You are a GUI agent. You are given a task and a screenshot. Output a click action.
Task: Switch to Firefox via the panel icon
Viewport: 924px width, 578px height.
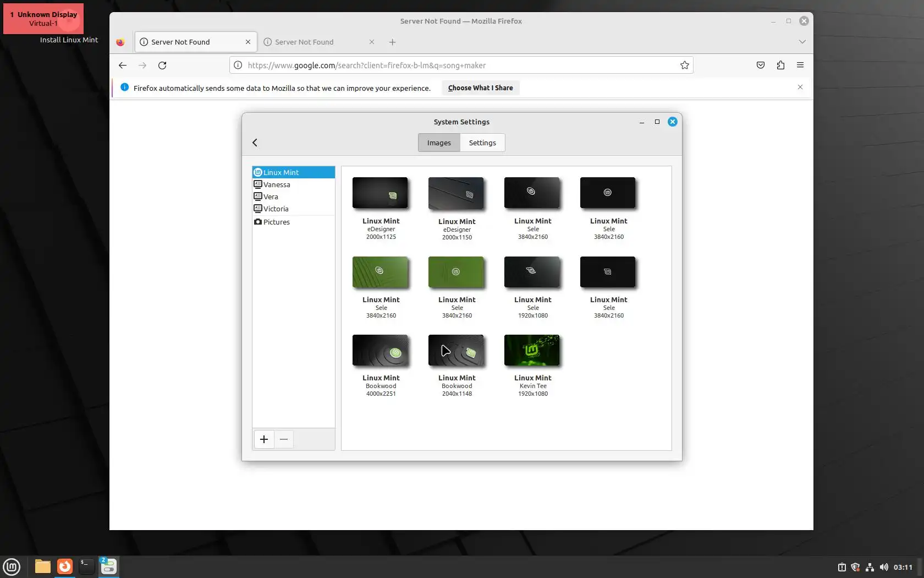(65, 566)
